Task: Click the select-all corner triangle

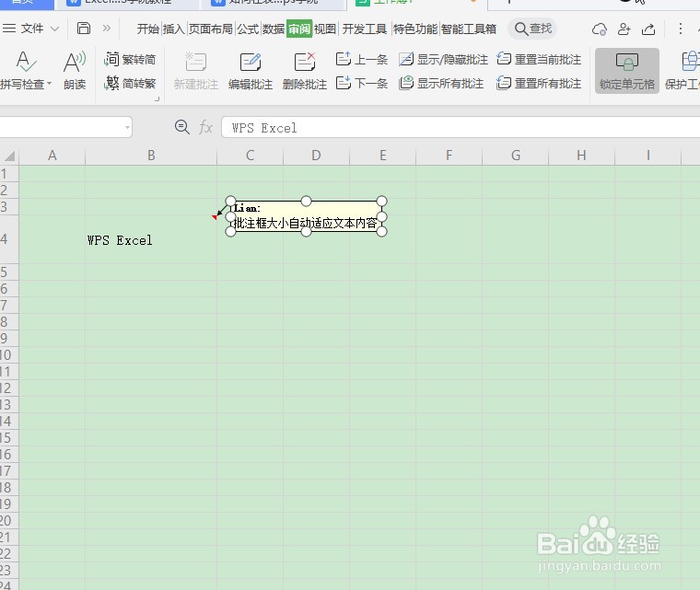Action: pos(10,156)
